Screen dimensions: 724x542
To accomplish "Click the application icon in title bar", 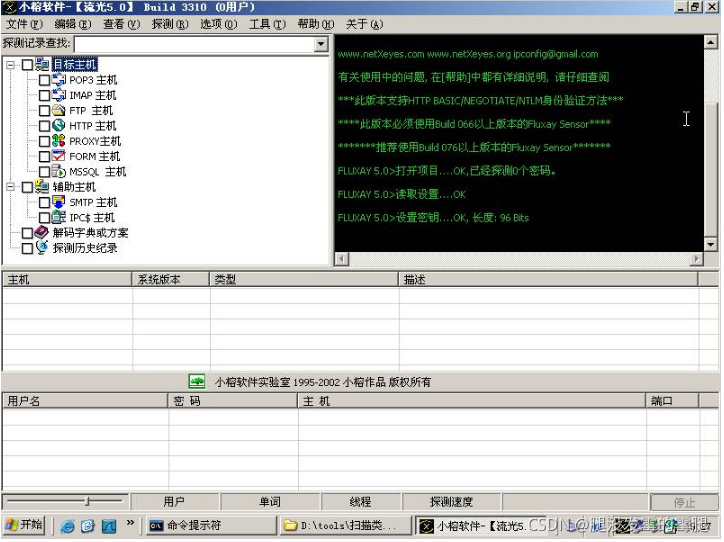I will coord(9,7).
